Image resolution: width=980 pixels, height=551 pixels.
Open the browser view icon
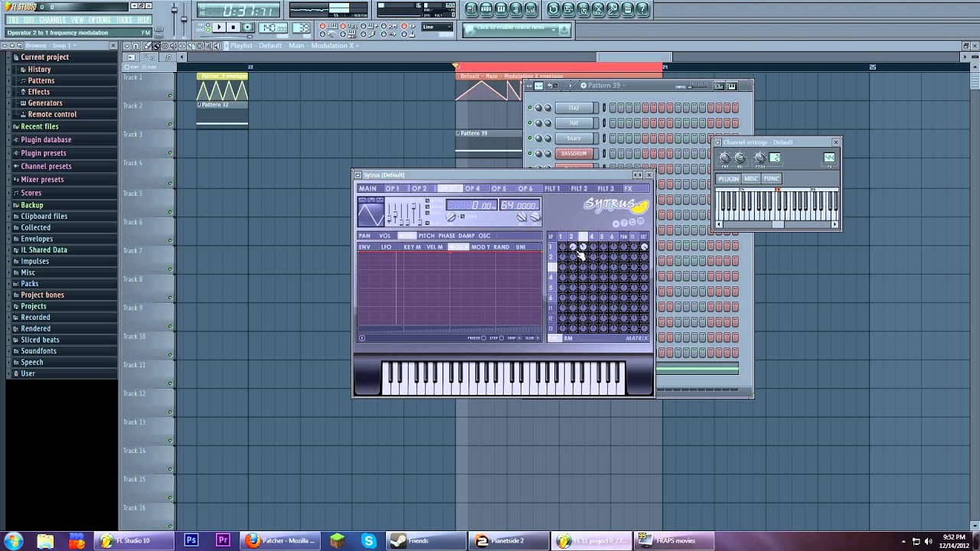point(516,9)
